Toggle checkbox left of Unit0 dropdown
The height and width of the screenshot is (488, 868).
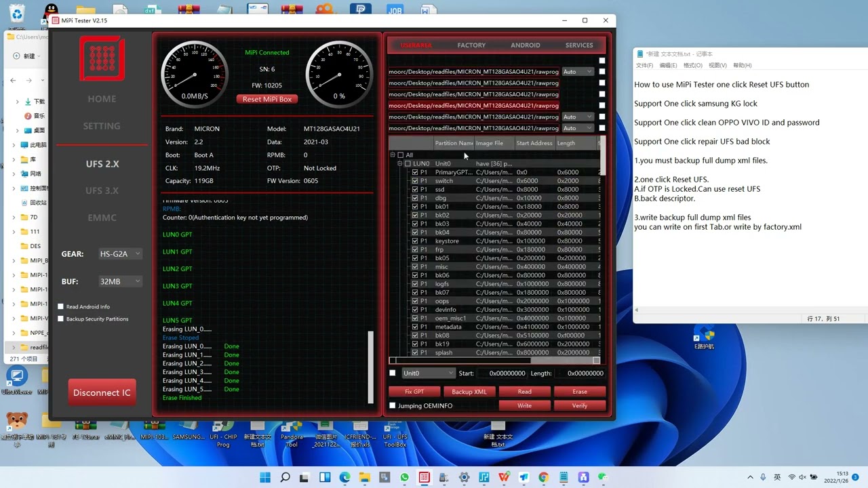pos(392,373)
